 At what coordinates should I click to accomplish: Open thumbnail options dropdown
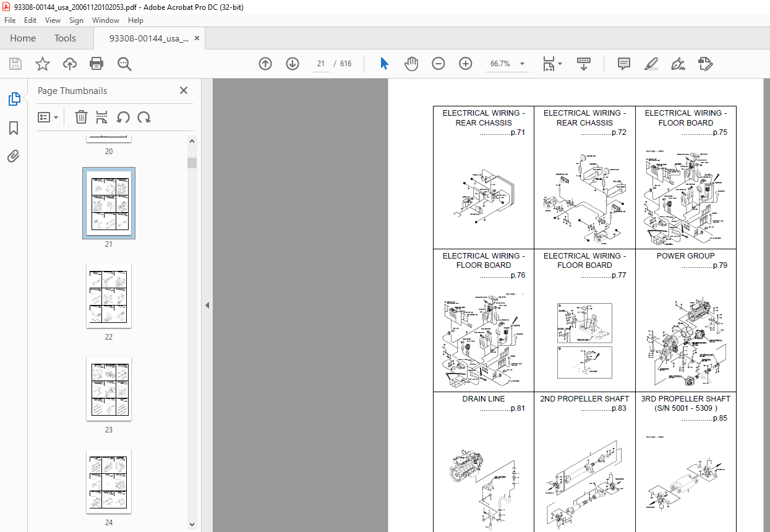[x=48, y=118]
